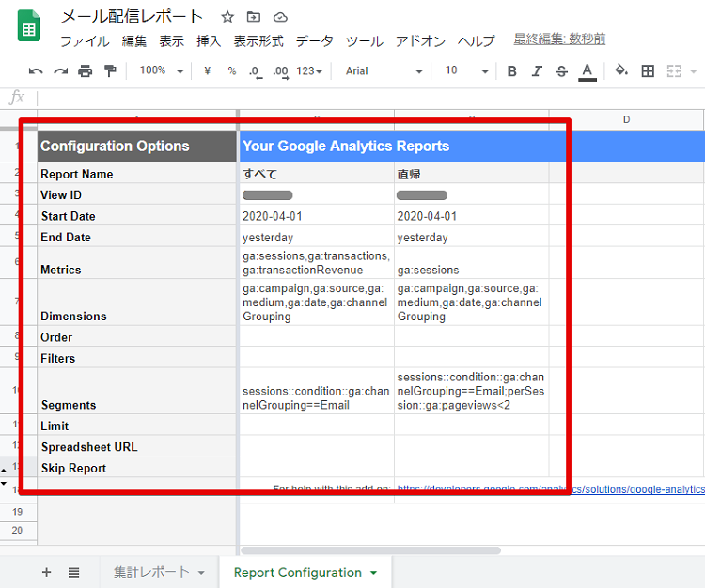
Task: Format as percent
Action: [232, 70]
